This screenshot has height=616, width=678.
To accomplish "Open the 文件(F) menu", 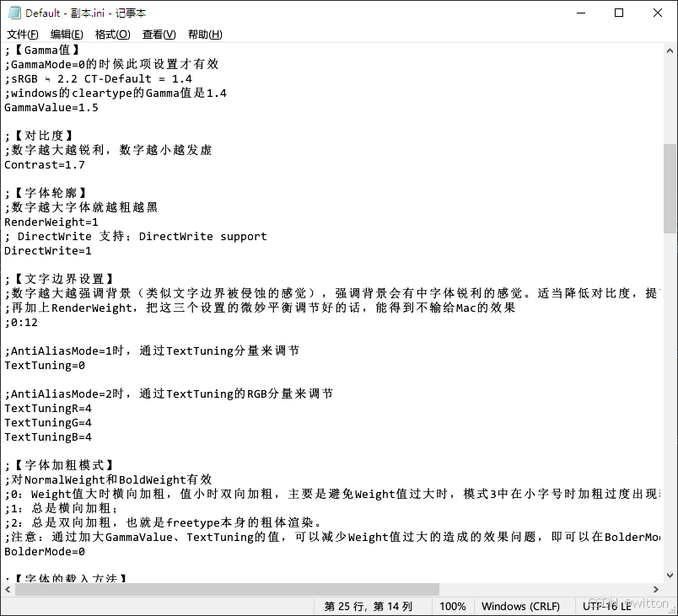I will click(x=22, y=34).
